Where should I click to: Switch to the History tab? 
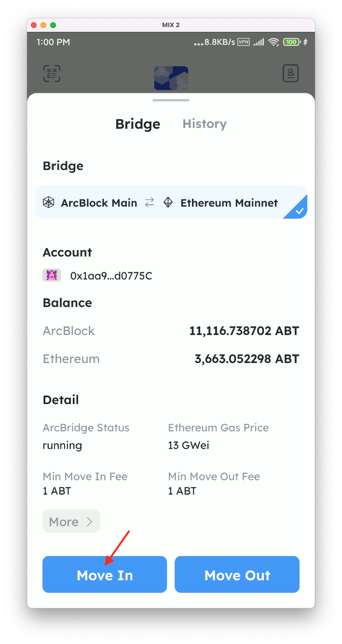click(204, 124)
